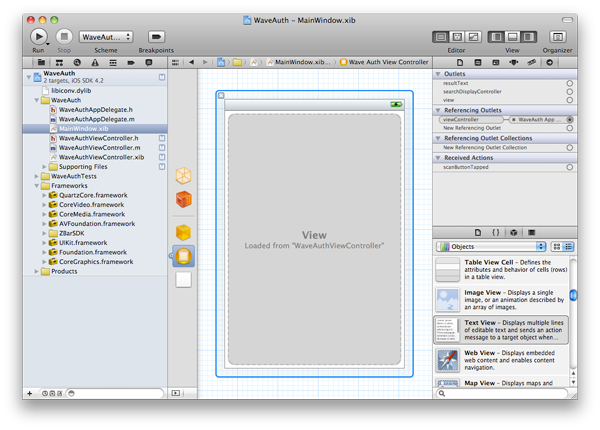Image resolution: width=600 pixels, height=430 pixels.
Task: Collapse the Received Actions section
Action: point(438,158)
